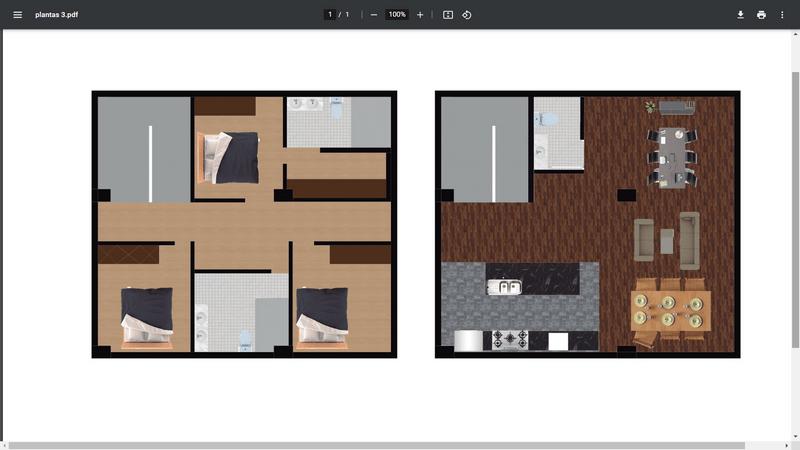
Task: Download the PDF file
Action: [740, 15]
